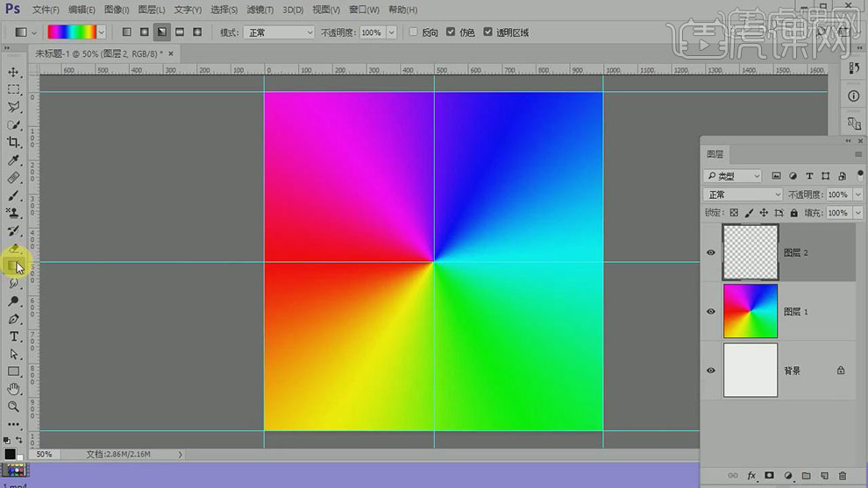Click the foreground color swatch
This screenshot has width=868, height=488.
11,453
